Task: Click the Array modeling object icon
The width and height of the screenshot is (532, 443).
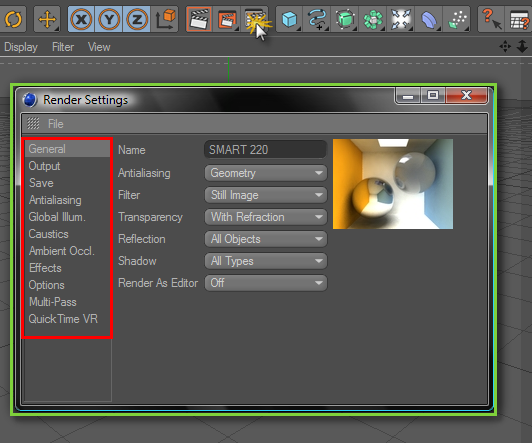Action: pos(373,19)
